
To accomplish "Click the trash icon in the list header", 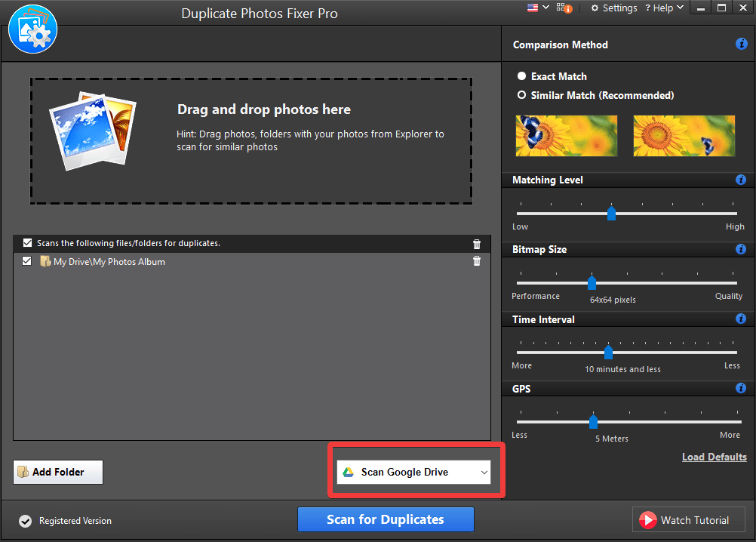I will pos(477,244).
